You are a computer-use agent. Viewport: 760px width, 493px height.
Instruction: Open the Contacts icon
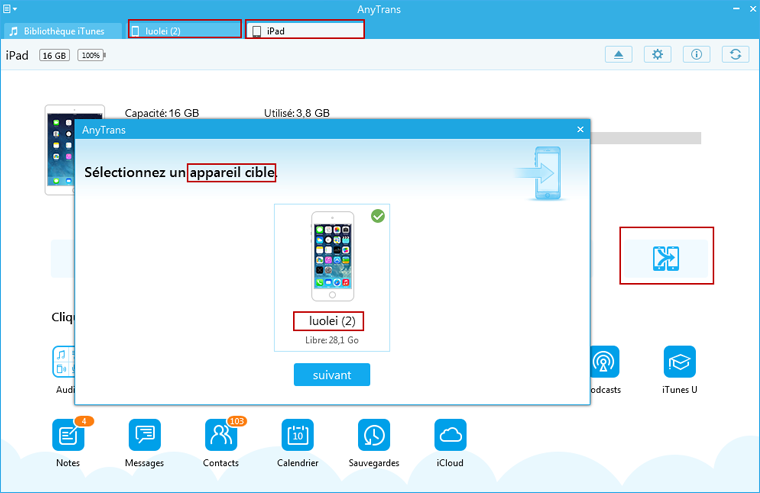pyautogui.click(x=221, y=435)
